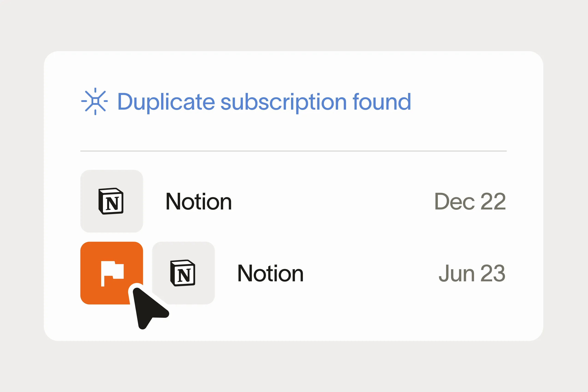Click the word found in the heading
This screenshot has width=588, height=392.
[x=382, y=102]
